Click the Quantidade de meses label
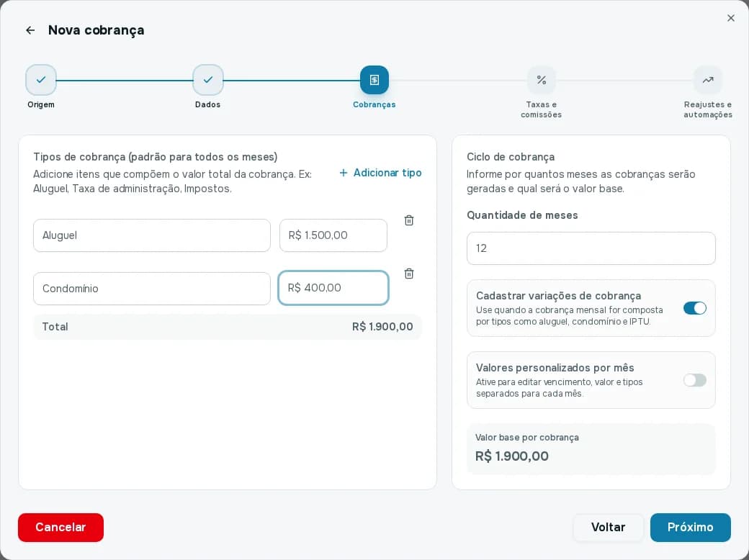749x560 pixels. (x=522, y=215)
